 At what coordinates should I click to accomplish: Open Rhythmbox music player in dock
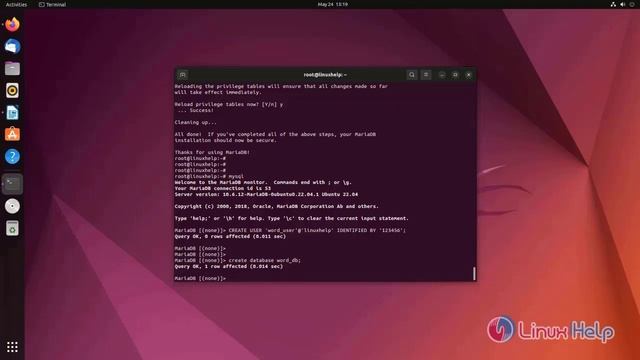[x=12, y=91]
